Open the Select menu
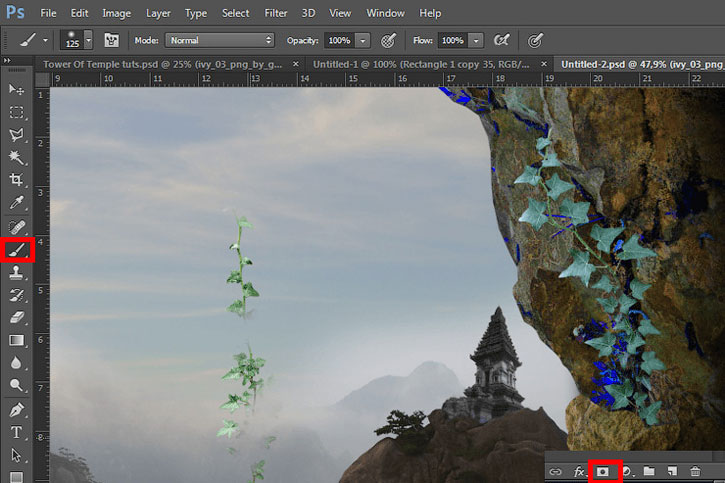 tap(235, 13)
